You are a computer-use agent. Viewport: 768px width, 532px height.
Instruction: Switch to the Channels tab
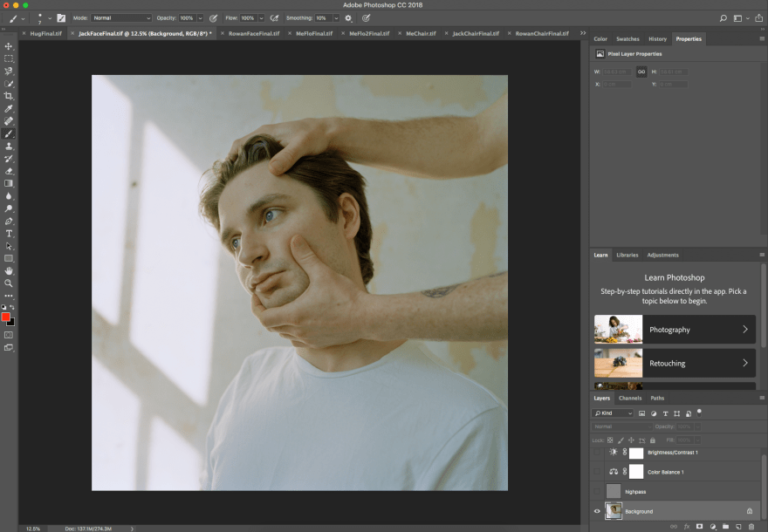[629, 398]
